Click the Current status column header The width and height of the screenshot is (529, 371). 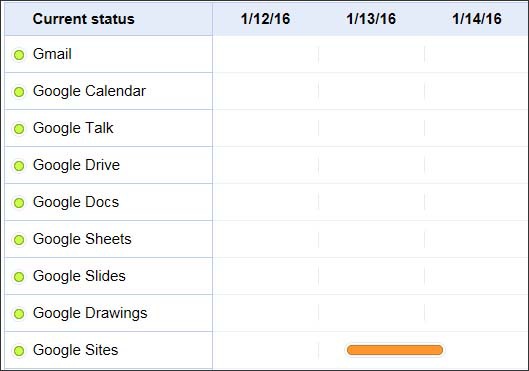(83, 19)
